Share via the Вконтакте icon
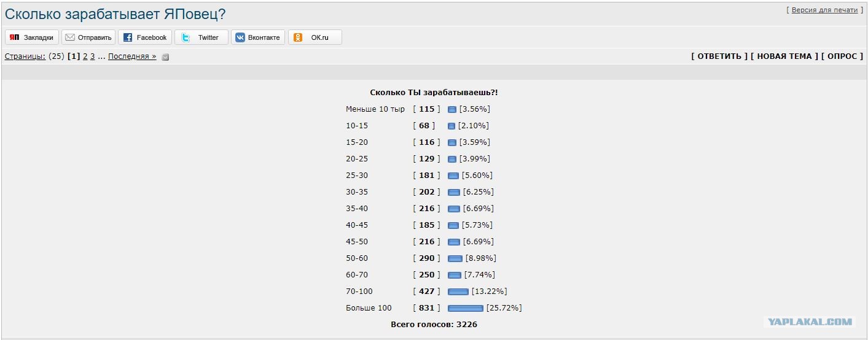 coord(240,37)
